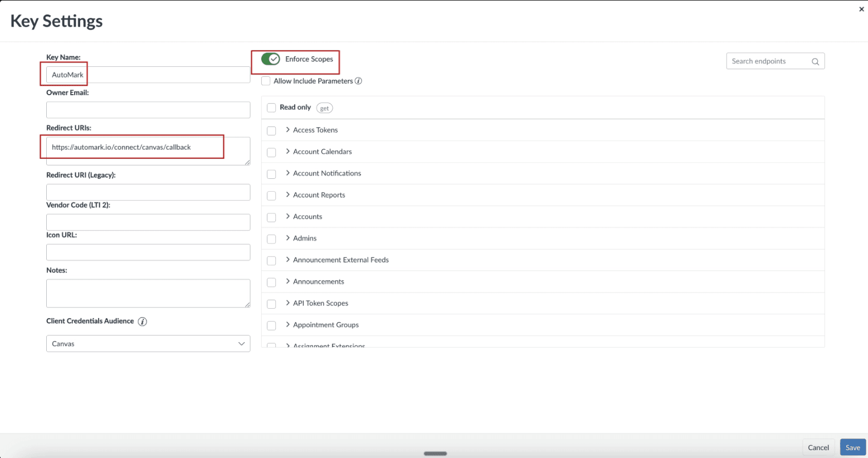Toggle off the Enforce Scopes switch
The width and height of the screenshot is (868, 458).
(270, 58)
